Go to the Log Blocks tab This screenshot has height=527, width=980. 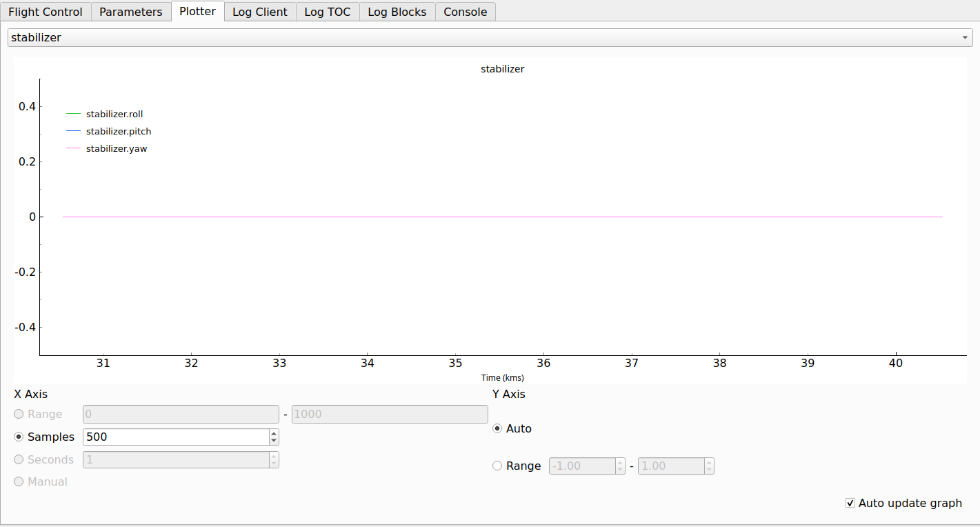coord(397,12)
